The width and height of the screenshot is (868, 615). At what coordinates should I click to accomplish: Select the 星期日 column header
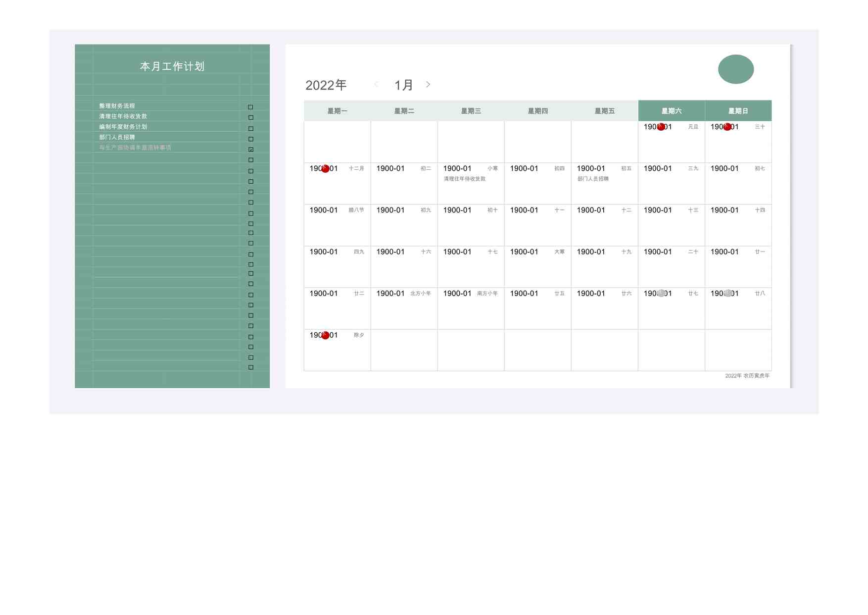(738, 111)
